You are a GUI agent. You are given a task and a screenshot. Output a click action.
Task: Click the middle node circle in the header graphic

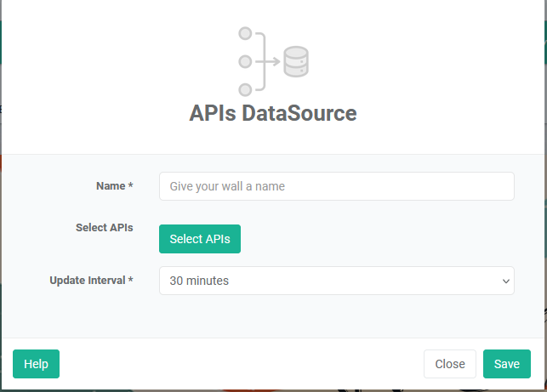(245, 62)
